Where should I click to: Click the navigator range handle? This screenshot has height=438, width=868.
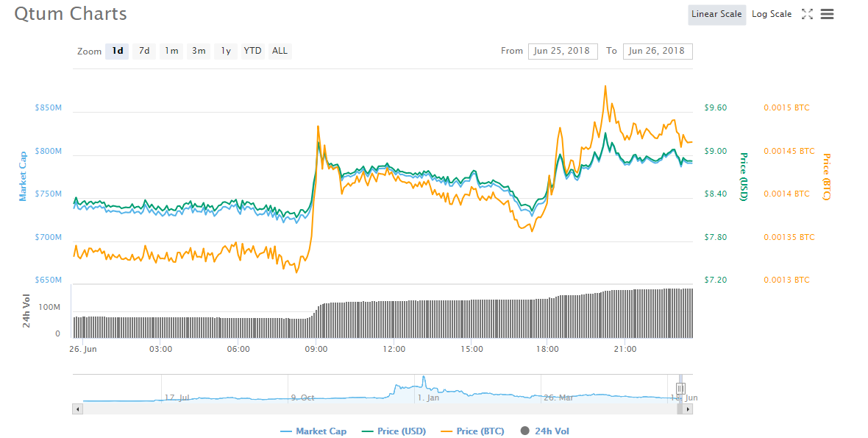pos(680,389)
